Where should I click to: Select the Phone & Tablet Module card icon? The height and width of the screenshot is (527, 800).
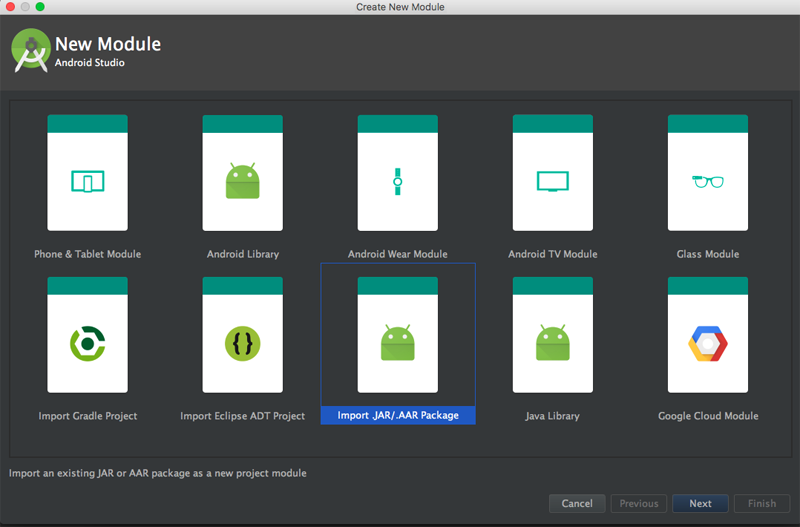(x=88, y=181)
